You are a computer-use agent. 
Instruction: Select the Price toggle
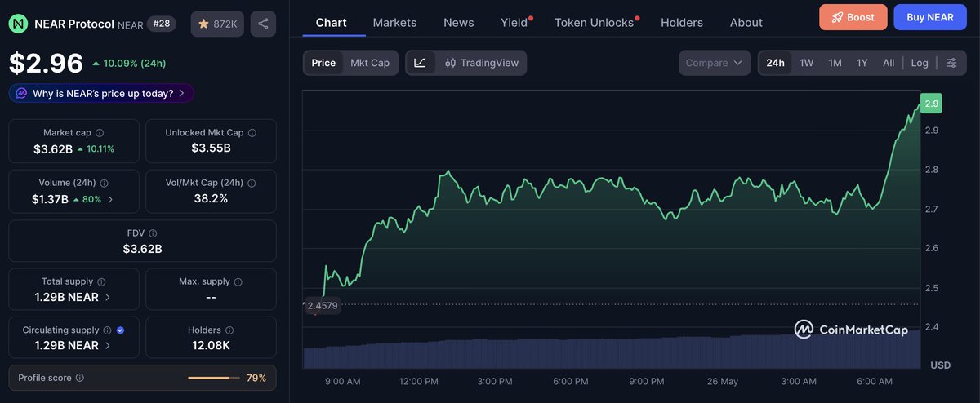tap(323, 63)
